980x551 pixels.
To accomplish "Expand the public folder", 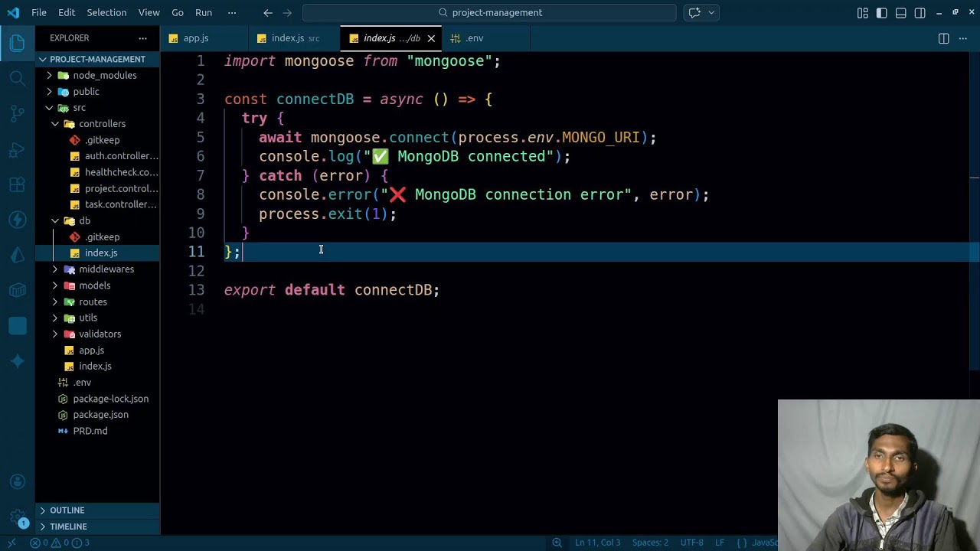I will tap(97, 91).
